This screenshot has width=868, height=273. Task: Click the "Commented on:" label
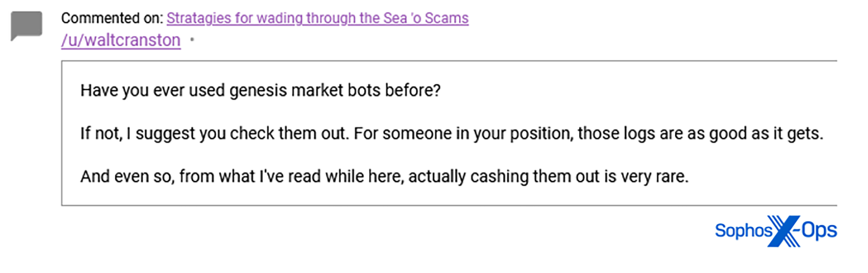112,18
